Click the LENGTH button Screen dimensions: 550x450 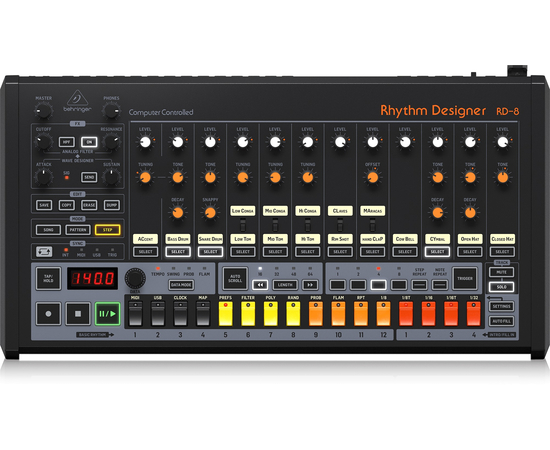[285, 285]
